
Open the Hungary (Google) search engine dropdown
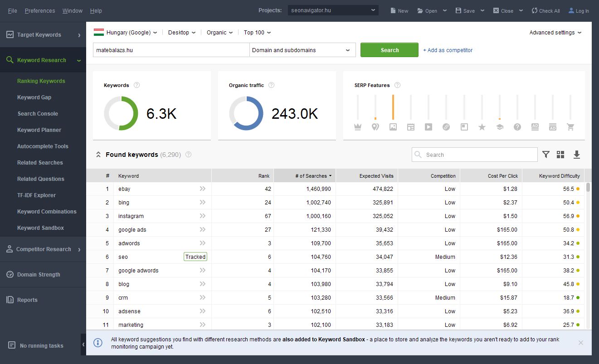click(x=126, y=33)
